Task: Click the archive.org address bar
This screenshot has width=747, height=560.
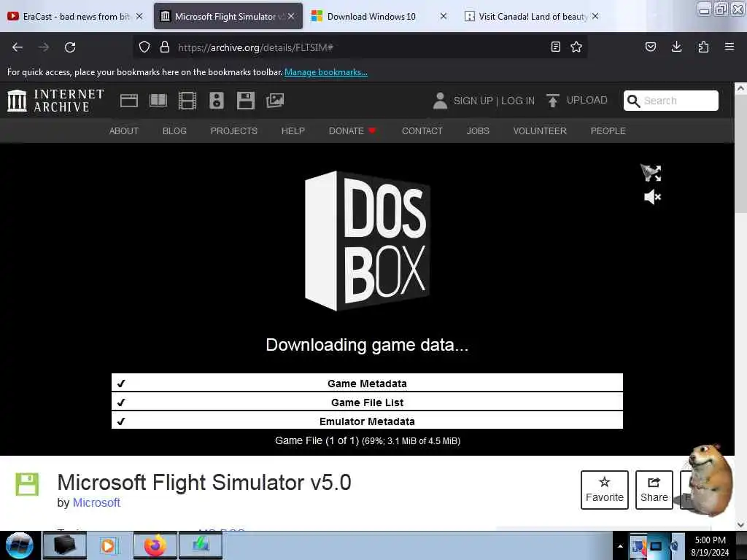Action: point(360,47)
